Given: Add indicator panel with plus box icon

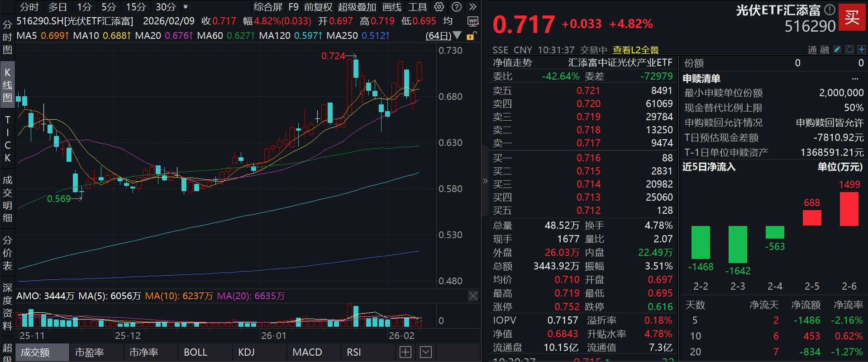Looking at the screenshot, I should (x=405, y=352).
